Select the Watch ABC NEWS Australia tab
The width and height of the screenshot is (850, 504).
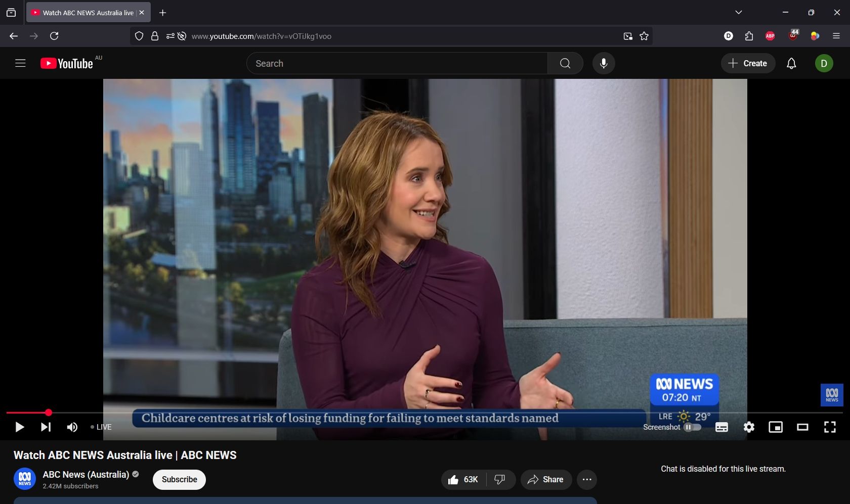[83, 13]
